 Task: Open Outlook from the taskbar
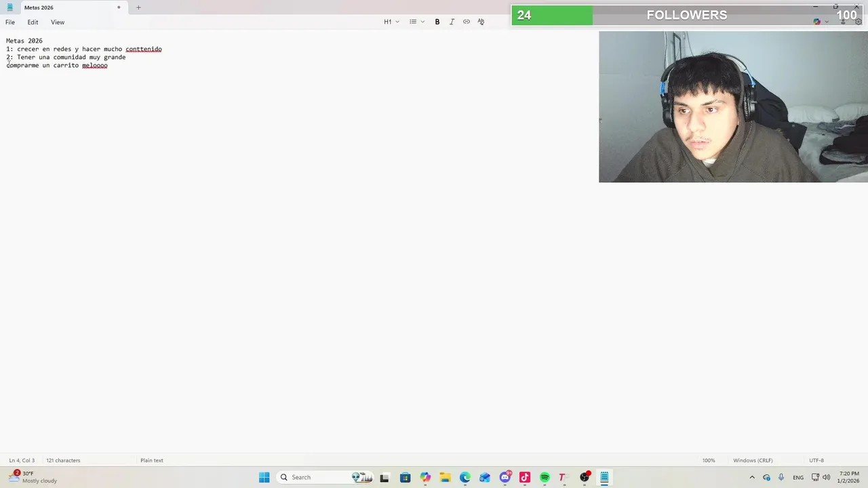[485, 477]
